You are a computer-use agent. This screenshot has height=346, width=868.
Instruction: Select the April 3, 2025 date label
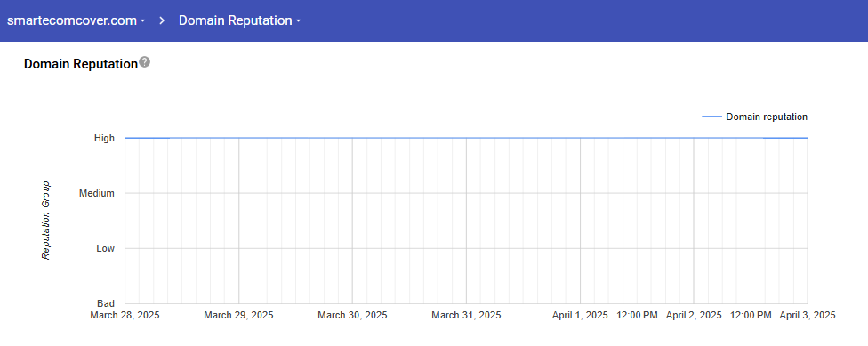(808, 315)
